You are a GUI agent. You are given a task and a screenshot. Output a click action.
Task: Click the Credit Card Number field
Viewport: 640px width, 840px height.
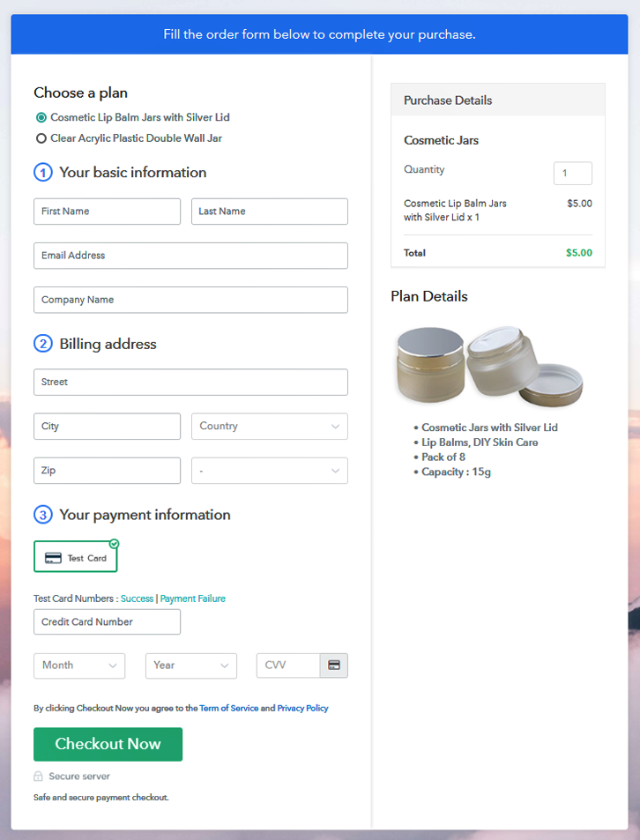coord(107,622)
